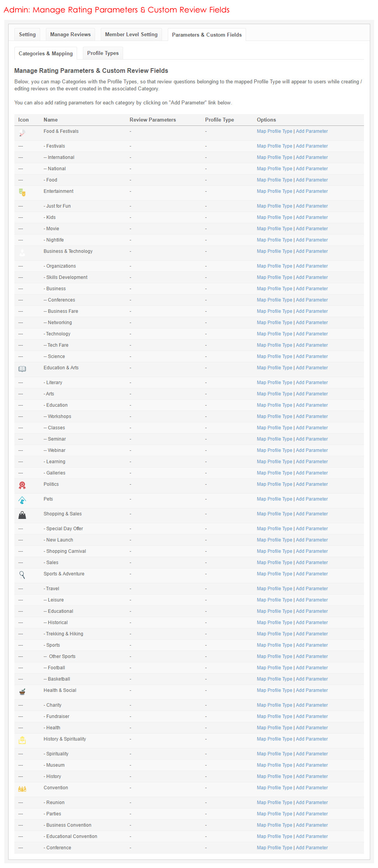Click the Pets category icon

pos(22,500)
